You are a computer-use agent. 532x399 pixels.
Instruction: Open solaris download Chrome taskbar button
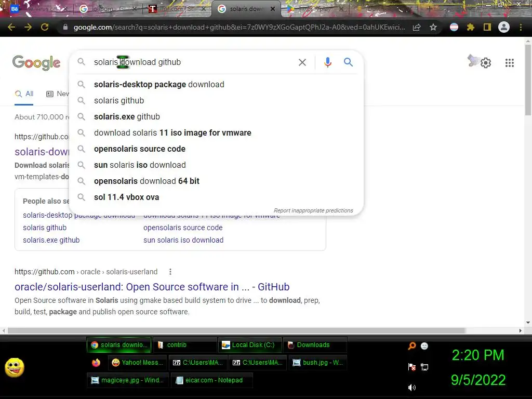coord(119,345)
